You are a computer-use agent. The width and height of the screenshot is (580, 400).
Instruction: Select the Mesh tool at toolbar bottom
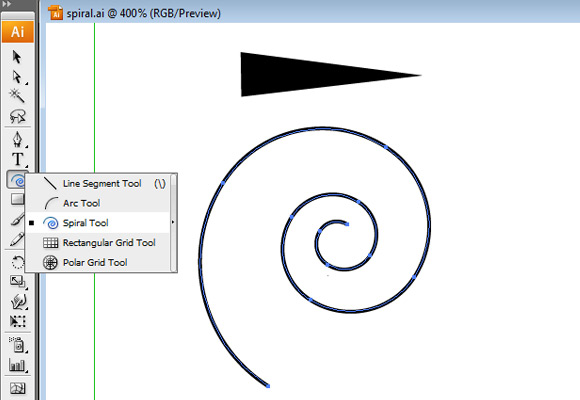pos(17,388)
